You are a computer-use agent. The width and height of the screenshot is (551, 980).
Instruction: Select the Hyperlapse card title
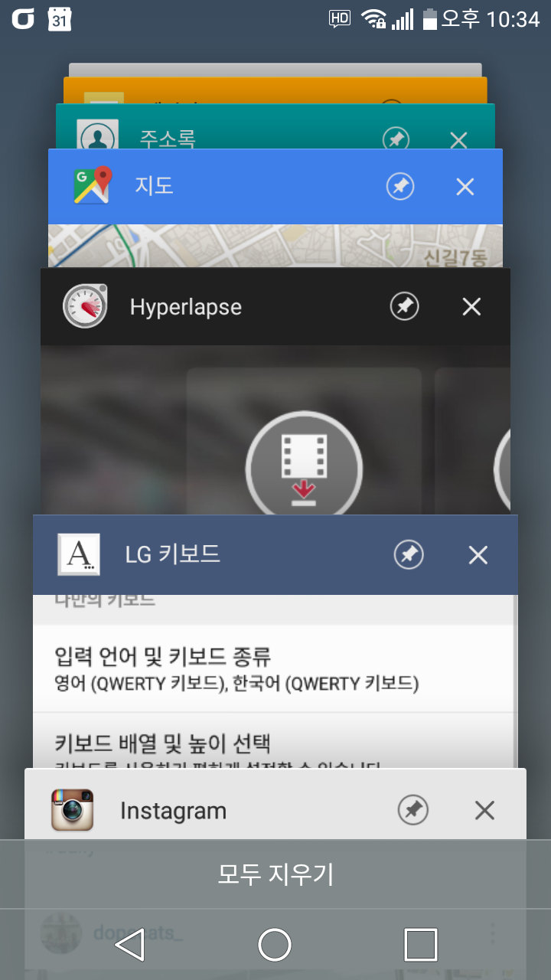pyautogui.click(x=186, y=307)
